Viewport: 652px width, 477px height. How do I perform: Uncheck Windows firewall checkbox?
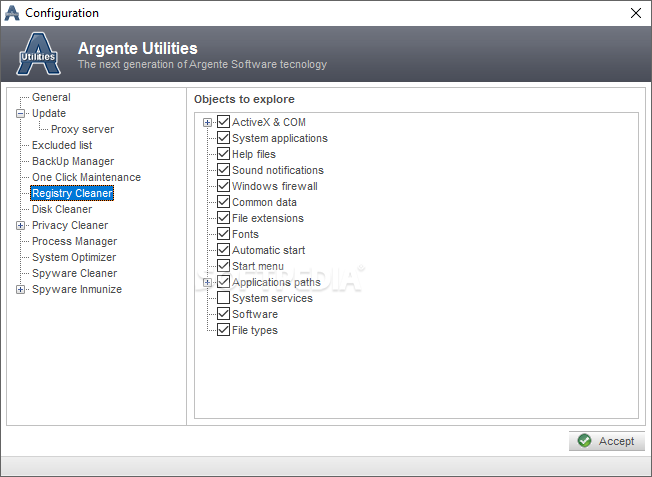coord(223,186)
